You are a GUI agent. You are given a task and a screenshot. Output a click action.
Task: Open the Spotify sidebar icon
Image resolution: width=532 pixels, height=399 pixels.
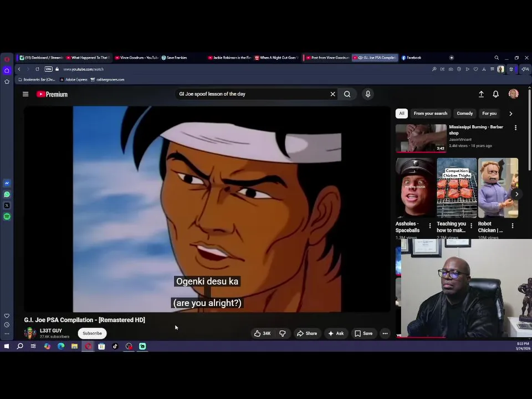(x=7, y=217)
